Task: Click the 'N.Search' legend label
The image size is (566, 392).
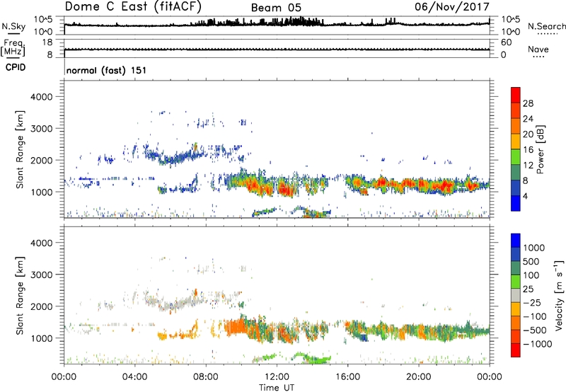Action: [x=546, y=26]
